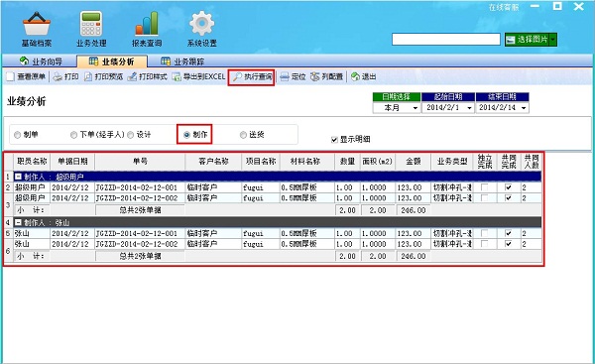
Task: Click the 执行查询 magnifier icon
Action: click(237, 77)
